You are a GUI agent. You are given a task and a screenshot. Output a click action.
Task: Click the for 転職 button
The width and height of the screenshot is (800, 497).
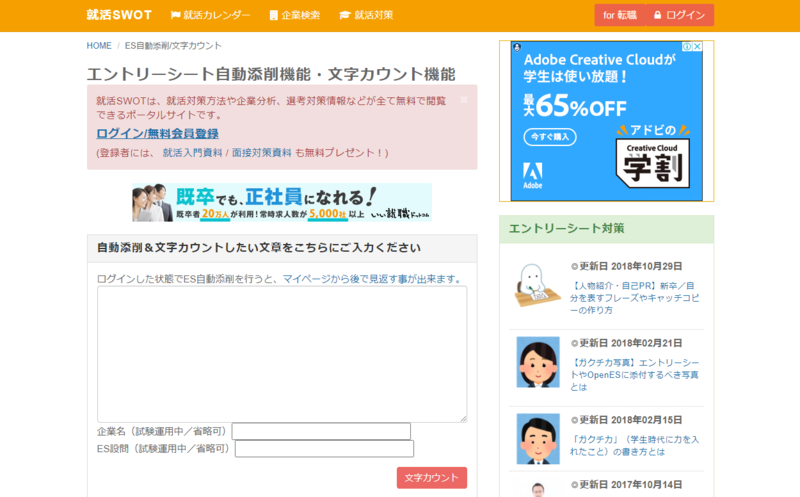click(x=620, y=15)
